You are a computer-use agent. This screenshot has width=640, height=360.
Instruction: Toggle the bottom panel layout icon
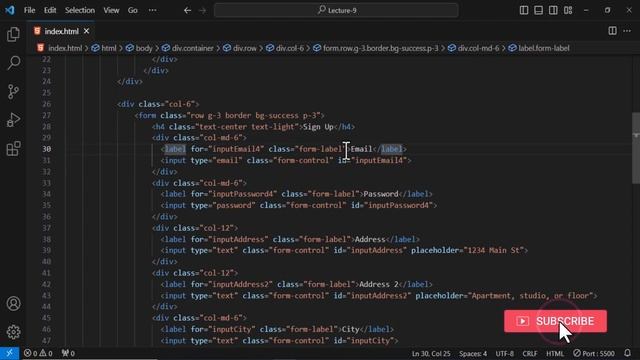tap(538, 10)
